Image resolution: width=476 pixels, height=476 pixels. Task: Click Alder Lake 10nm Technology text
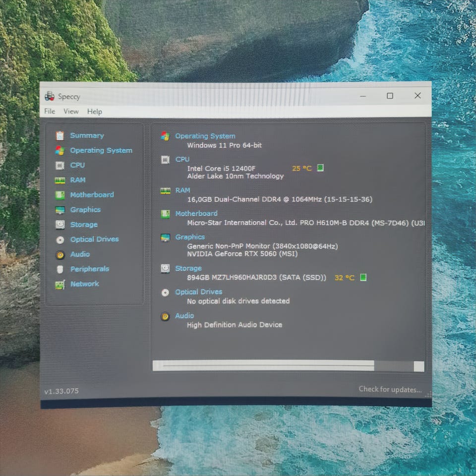pyautogui.click(x=235, y=176)
